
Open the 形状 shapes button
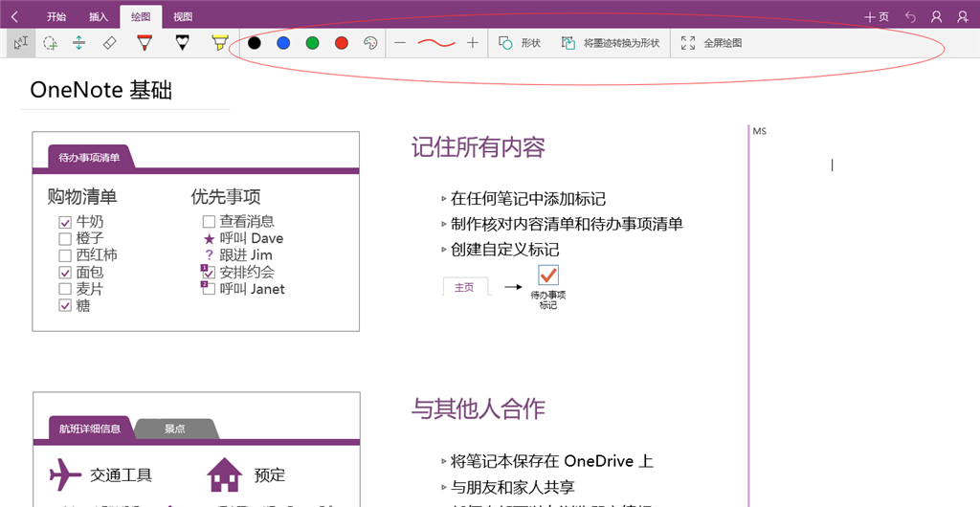tap(520, 43)
